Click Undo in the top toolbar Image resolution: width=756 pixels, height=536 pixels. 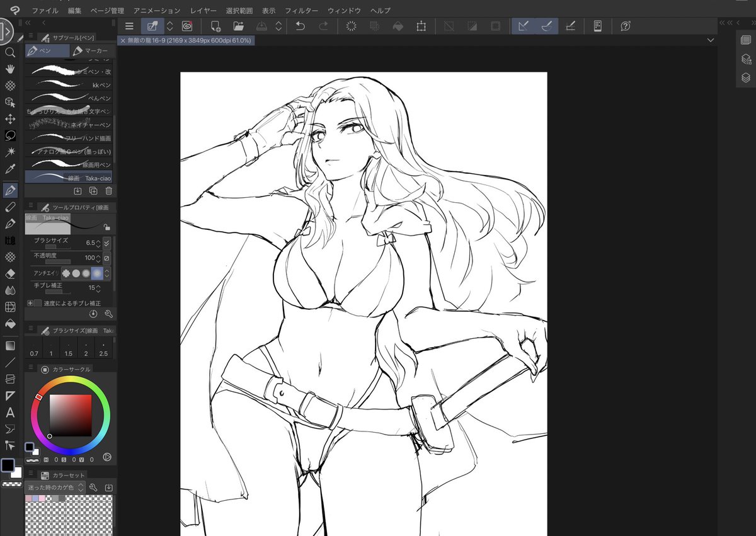click(x=301, y=26)
